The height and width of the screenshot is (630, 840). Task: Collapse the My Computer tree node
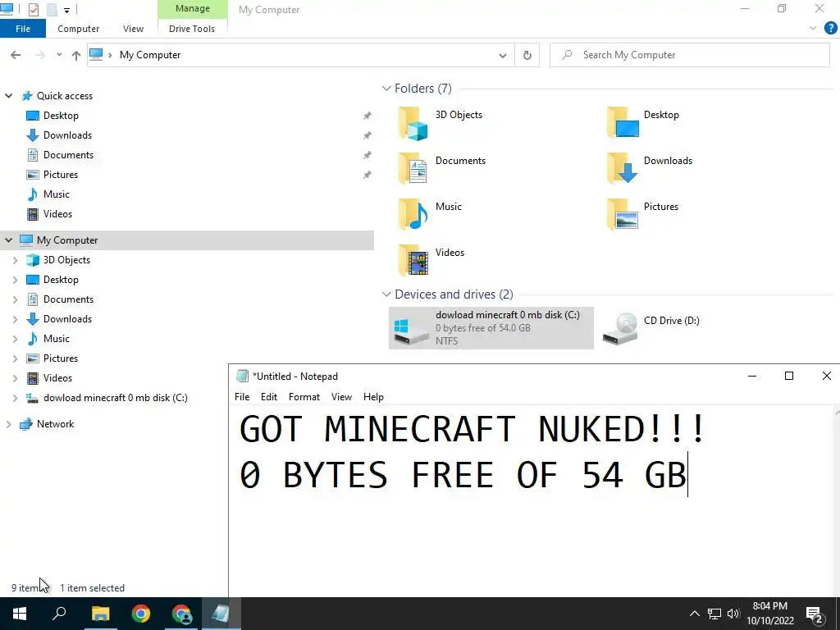(x=8, y=240)
